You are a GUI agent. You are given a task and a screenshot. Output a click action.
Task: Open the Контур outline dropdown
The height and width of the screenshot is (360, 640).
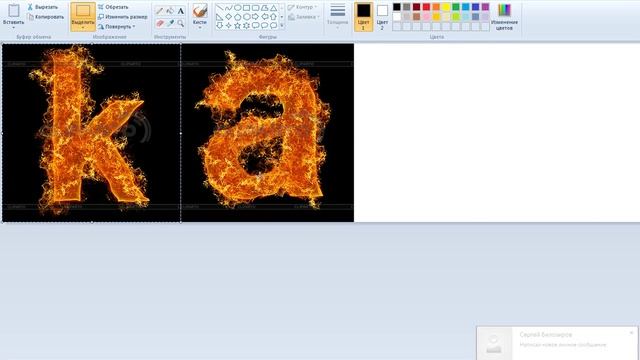tap(303, 7)
